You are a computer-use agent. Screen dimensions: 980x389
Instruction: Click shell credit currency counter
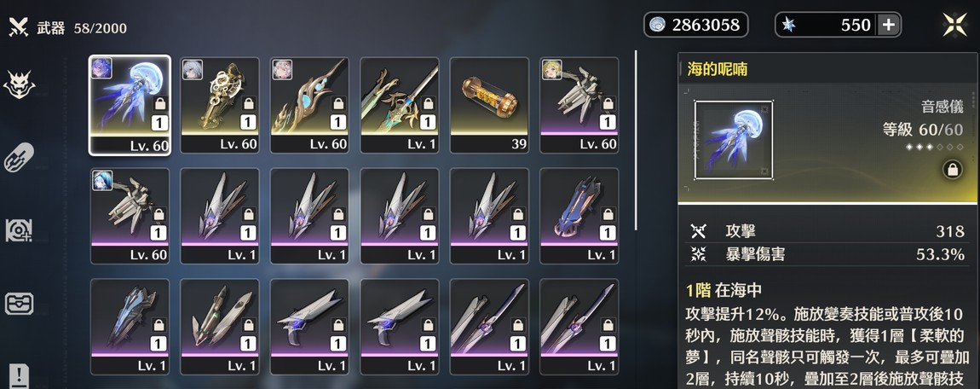coord(695,25)
